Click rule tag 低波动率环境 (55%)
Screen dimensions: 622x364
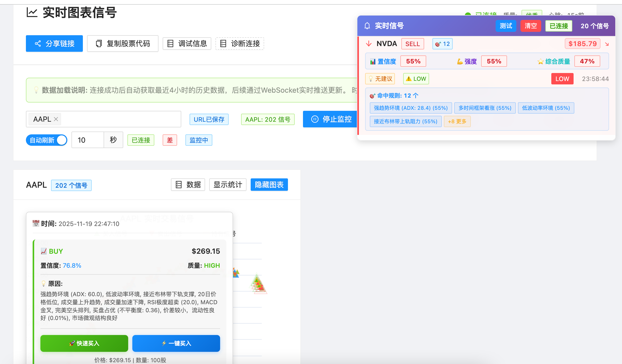click(x=546, y=108)
